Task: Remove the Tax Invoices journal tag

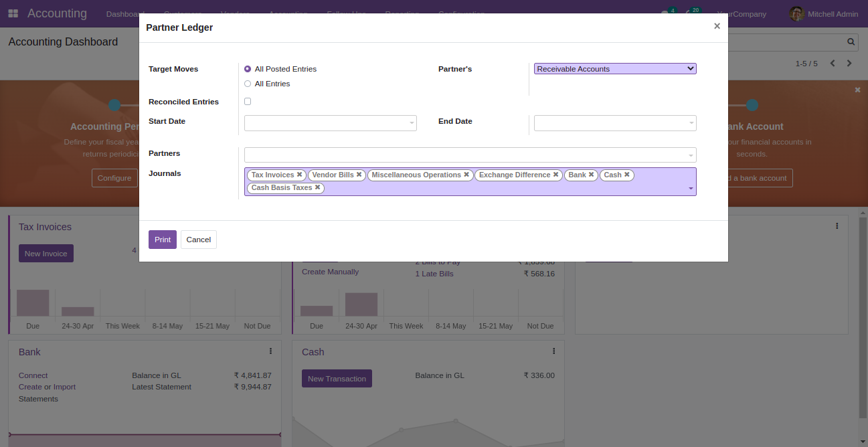Action: 299,175
